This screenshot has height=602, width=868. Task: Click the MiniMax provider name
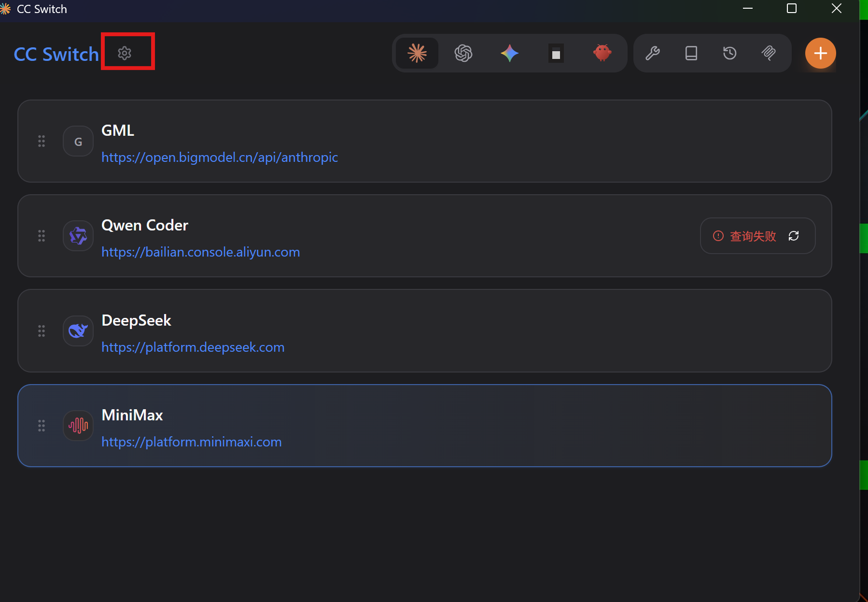click(132, 415)
